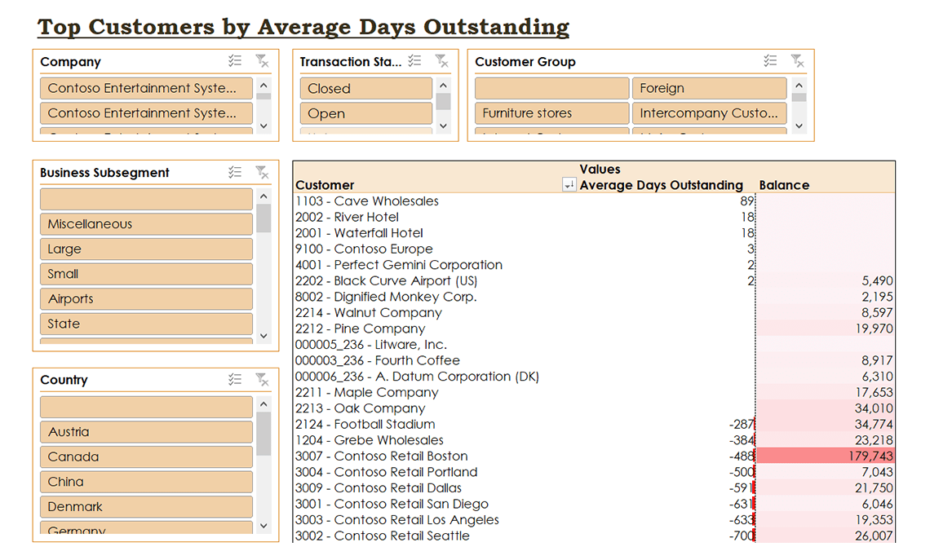Clear filter on Company slicer
Viewport: 930px width, 560px height.
tap(262, 61)
